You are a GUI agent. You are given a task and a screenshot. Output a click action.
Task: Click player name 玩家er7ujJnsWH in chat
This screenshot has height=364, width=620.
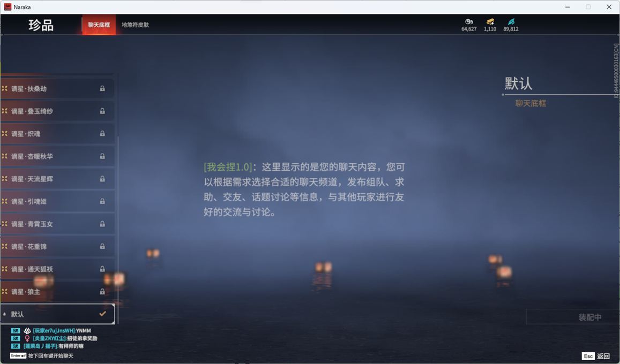pos(54,330)
